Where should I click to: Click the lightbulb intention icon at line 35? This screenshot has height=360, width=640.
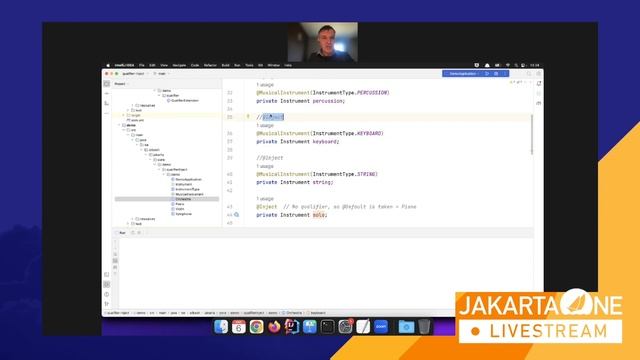click(248, 117)
